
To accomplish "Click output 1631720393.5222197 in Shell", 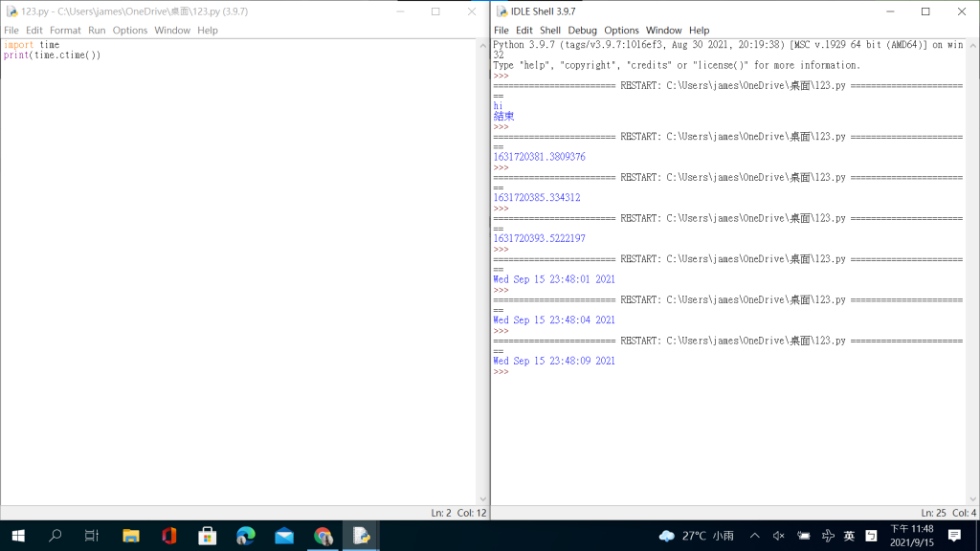I will pos(540,238).
